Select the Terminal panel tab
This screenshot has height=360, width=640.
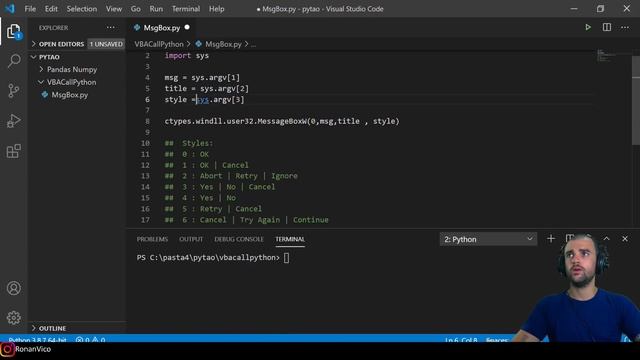point(290,239)
